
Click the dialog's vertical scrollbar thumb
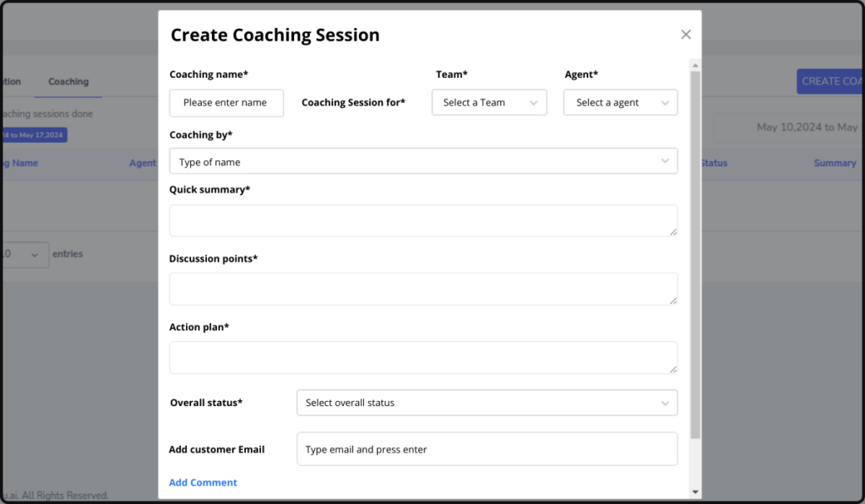pyautogui.click(x=695, y=253)
